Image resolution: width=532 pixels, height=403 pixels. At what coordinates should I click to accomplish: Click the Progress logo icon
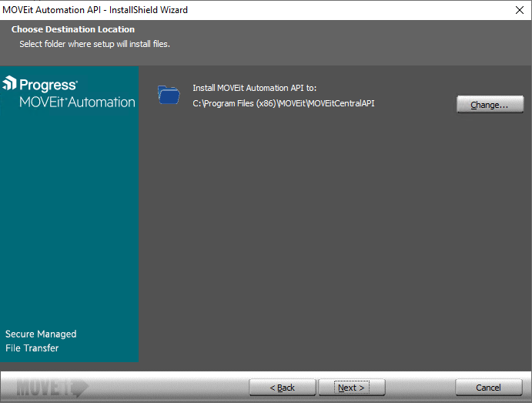point(9,83)
